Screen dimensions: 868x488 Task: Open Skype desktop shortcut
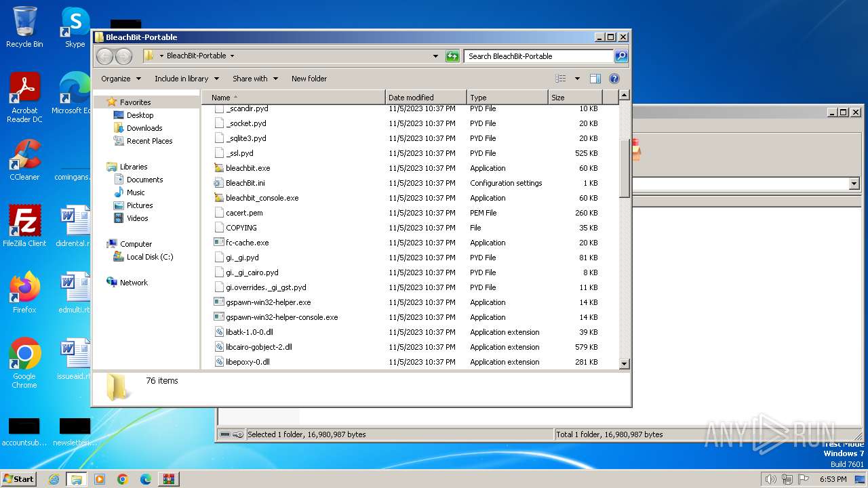click(75, 27)
